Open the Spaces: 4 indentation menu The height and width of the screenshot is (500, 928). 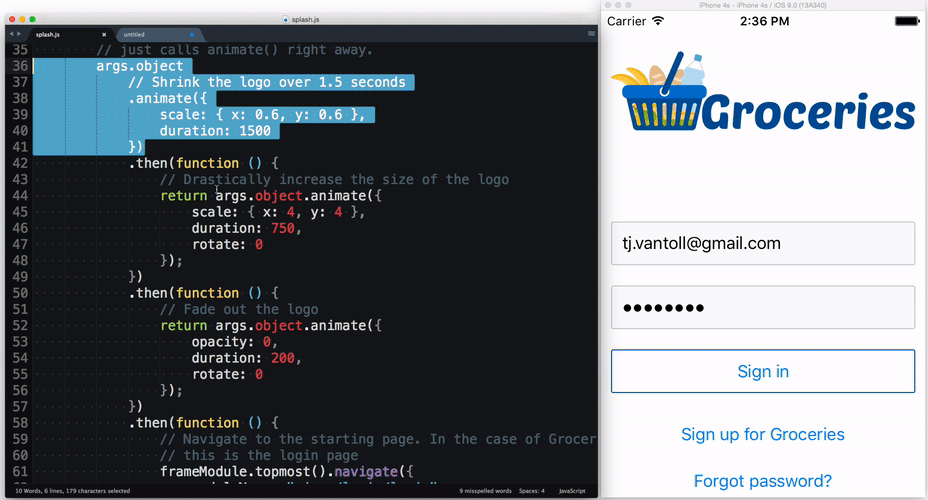[531, 491]
